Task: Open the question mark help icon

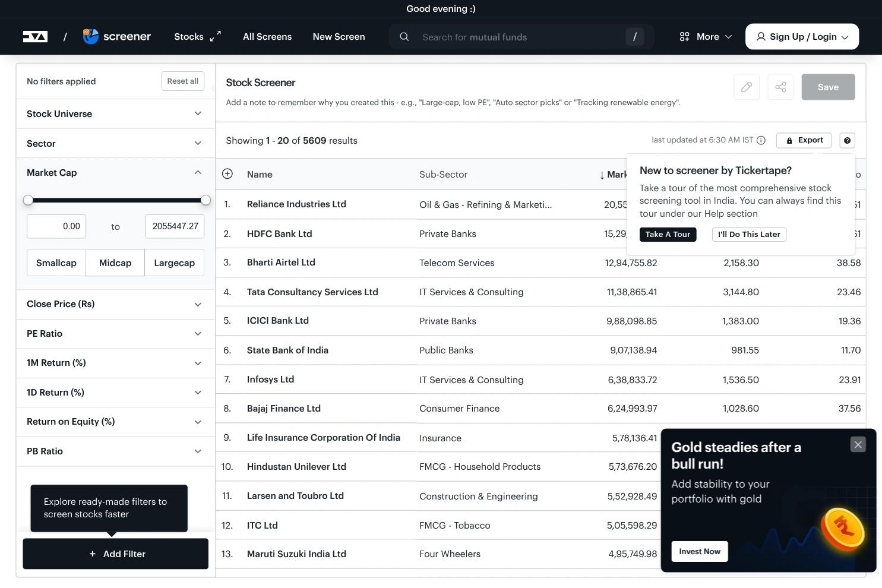Action: [x=848, y=140]
